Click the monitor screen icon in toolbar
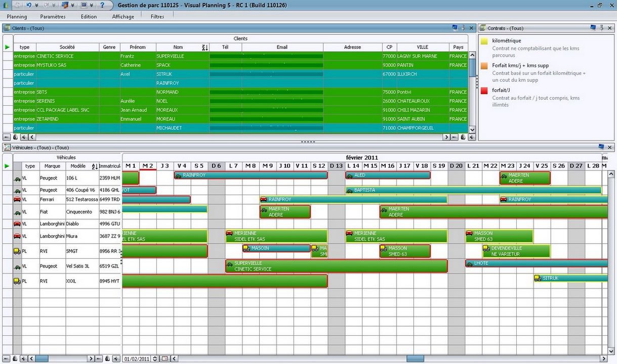 click(x=84, y=5)
